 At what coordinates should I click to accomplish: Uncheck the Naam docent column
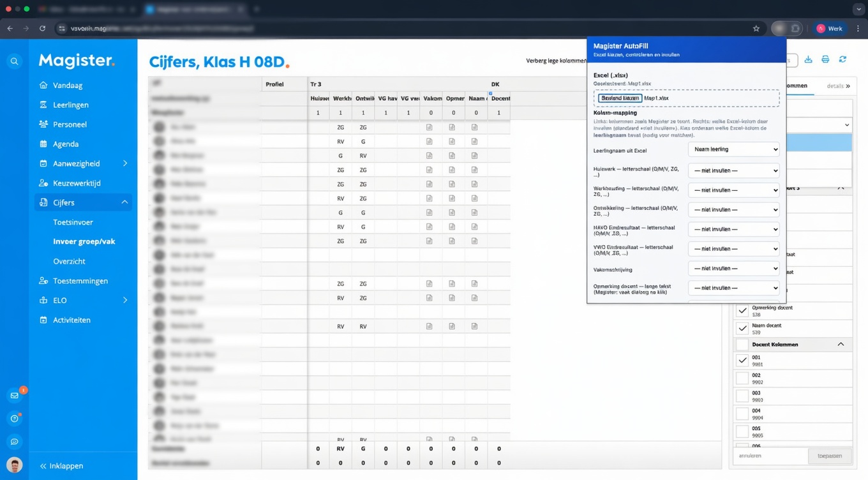pyautogui.click(x=742, y=328)
